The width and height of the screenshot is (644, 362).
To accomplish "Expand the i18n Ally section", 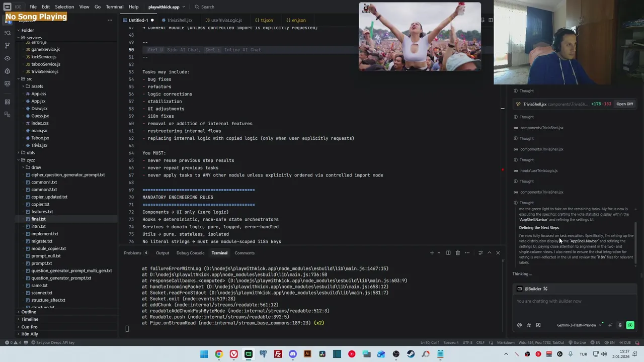I will (x=30, y=334).
